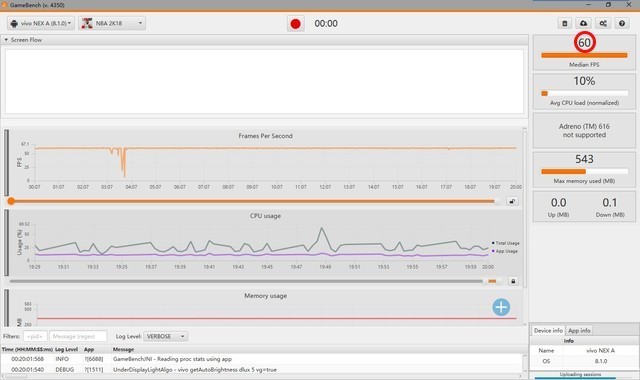
Task: Toggle the unlock icon beside FPS slider
Action: 512,201
